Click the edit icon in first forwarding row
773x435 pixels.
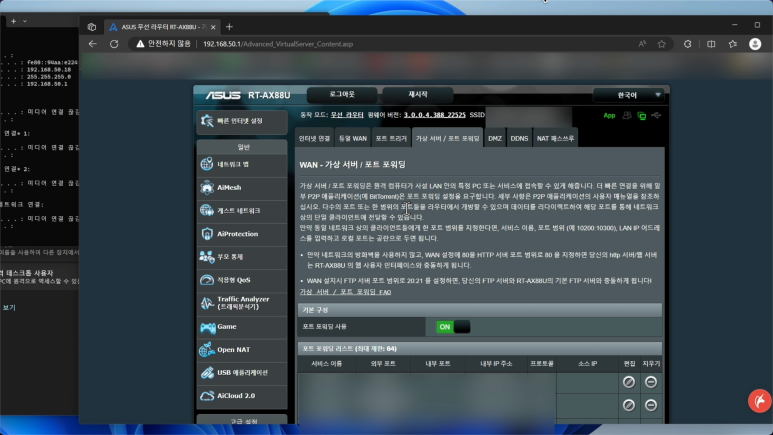click(x=629, y=382)
